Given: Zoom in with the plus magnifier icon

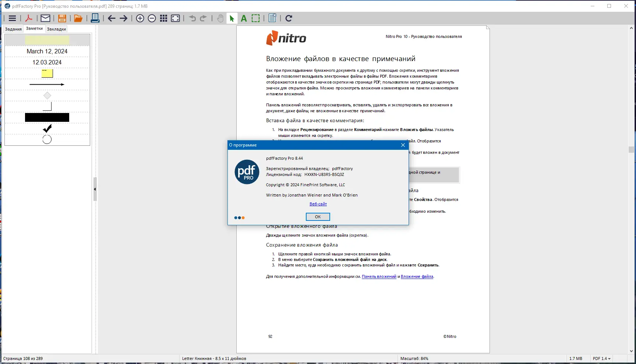Looking at the screenshot, I should pyautogui.click(x=140, y=18).
